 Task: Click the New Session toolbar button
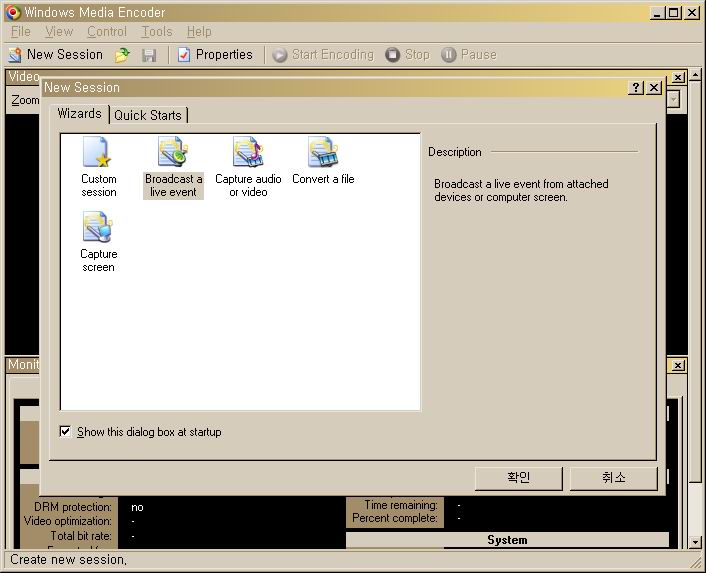[x=56, y=55]
